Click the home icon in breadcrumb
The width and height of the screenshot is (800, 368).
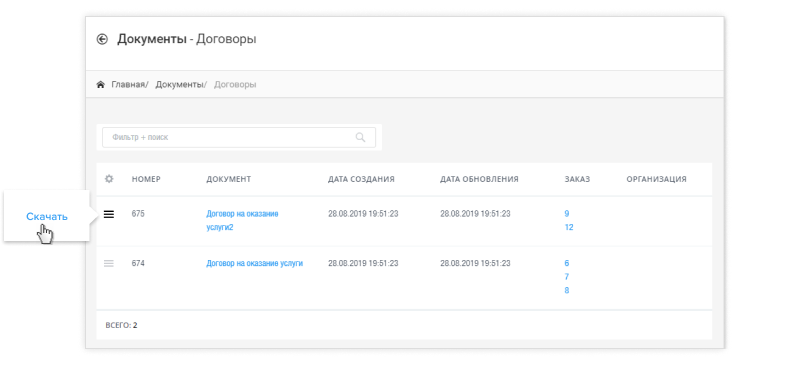pyautogui.click(x=101, y=85)
